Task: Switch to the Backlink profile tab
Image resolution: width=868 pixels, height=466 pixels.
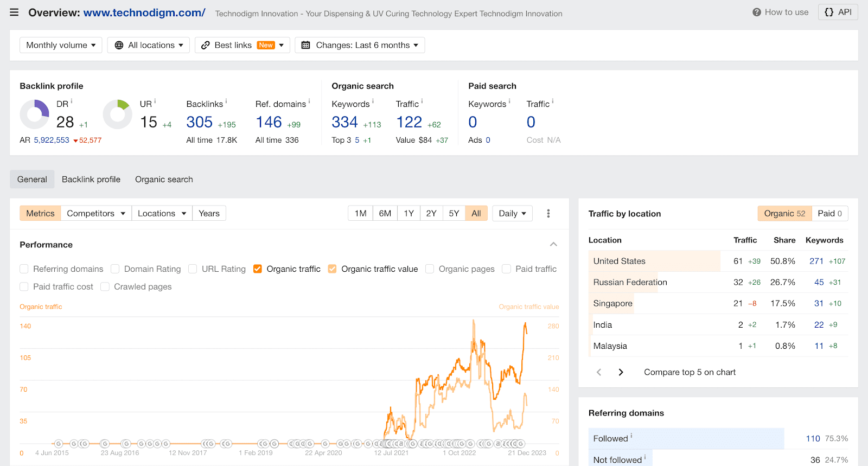Action: 91,180
